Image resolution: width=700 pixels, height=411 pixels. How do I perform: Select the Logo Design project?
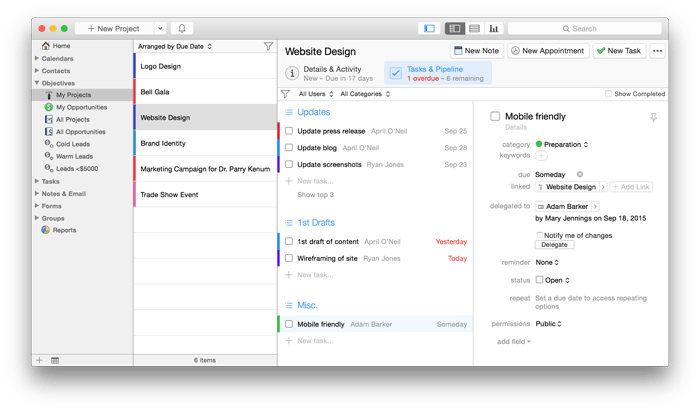pos(205,66)
